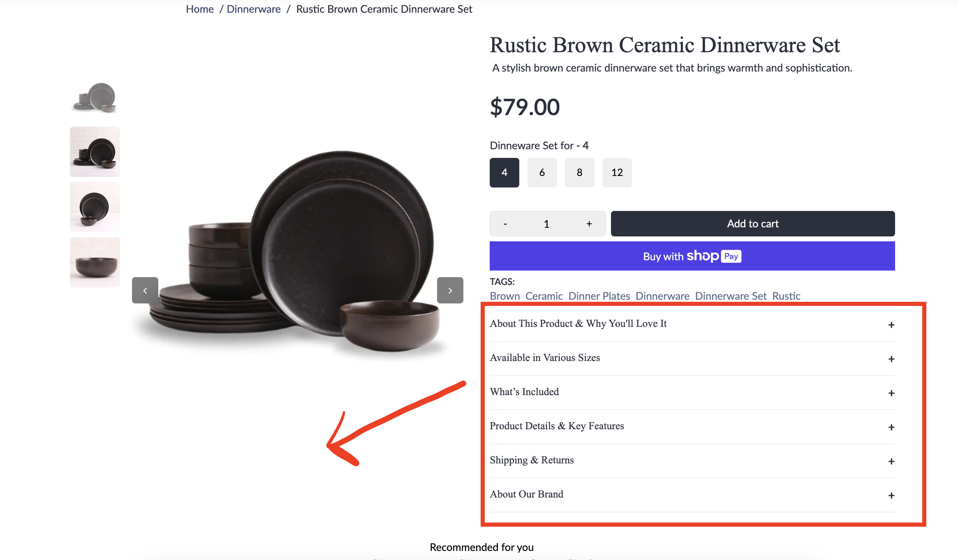Buy with Shop Pay button
The height and width of the screenshot is (560, 958).
tap(692, 256)
